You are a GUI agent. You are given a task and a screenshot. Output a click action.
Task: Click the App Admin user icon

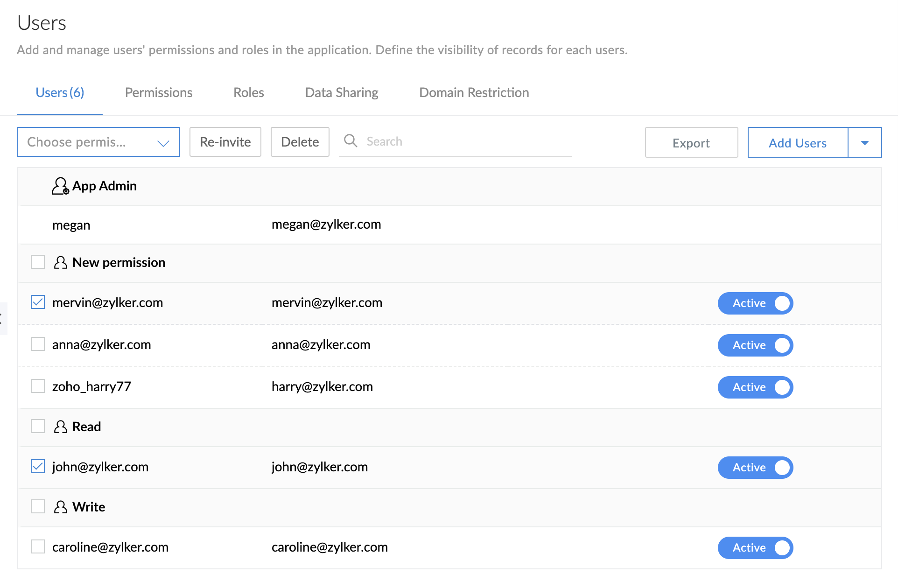[60, 186]
